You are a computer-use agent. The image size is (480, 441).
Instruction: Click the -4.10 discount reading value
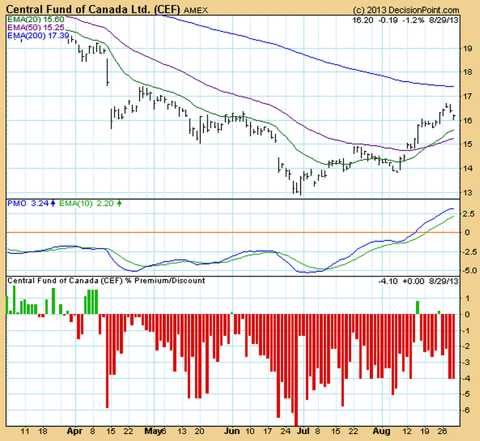point(388,281)
